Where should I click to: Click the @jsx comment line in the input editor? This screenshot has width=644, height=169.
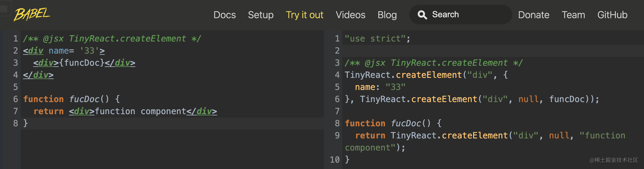tap(112, 39)
